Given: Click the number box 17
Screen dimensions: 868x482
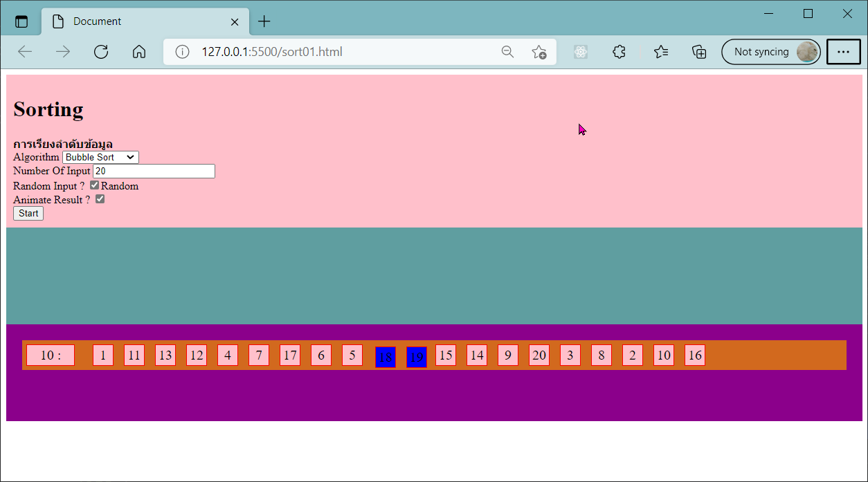Looking at the screenshot, I should (x=290, y=355).
